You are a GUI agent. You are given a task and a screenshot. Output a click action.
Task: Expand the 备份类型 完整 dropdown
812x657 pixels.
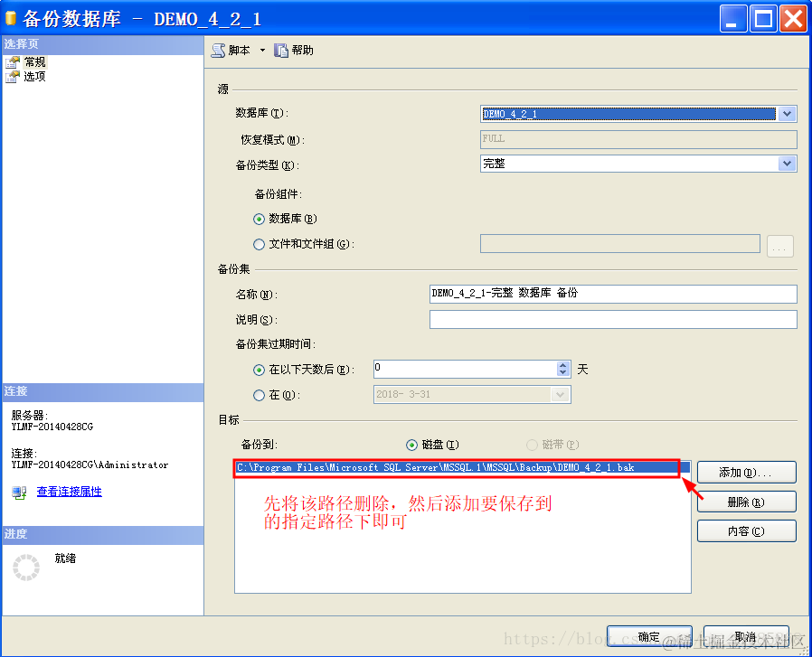tap(788, 164)
